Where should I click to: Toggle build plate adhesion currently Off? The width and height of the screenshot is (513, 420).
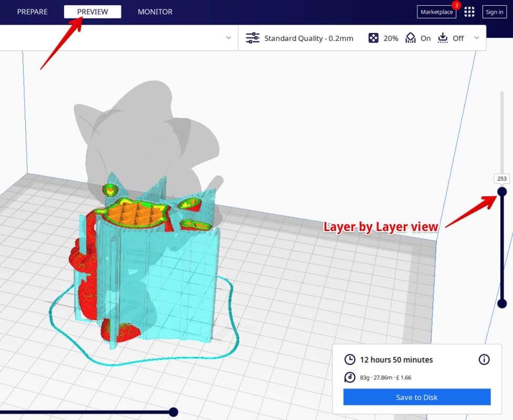point(458,38)
